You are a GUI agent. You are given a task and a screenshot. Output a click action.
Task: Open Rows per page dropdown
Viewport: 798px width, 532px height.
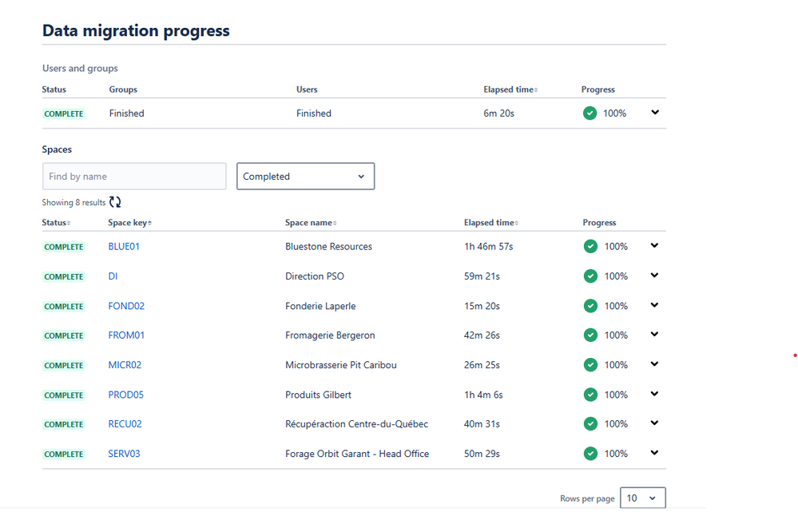[642, 498]
